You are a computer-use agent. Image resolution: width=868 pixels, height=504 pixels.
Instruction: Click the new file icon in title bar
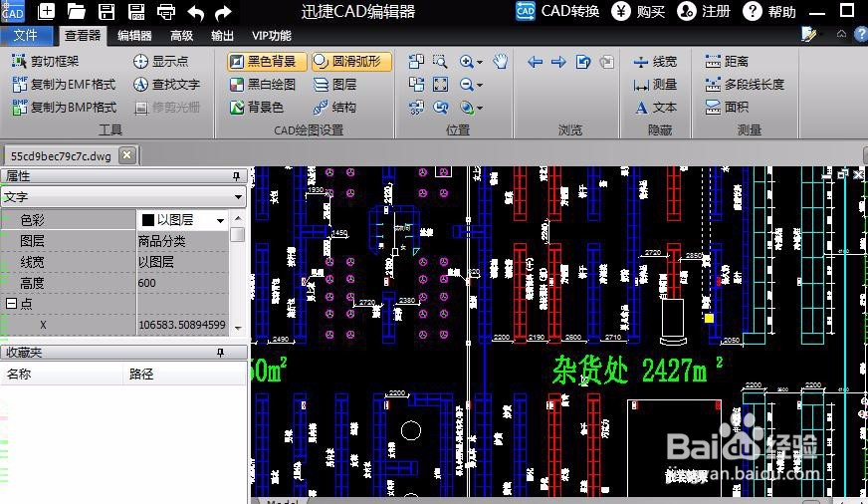[46, 11]
